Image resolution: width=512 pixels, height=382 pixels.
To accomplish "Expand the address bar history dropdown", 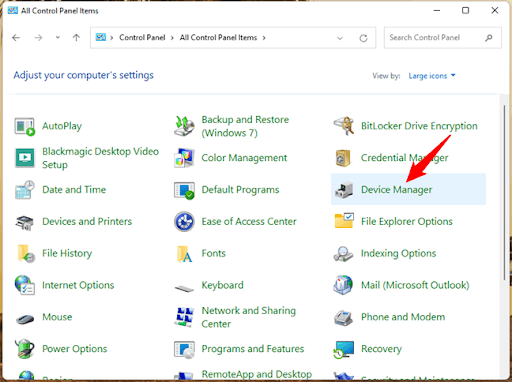I will coord(340,38).
